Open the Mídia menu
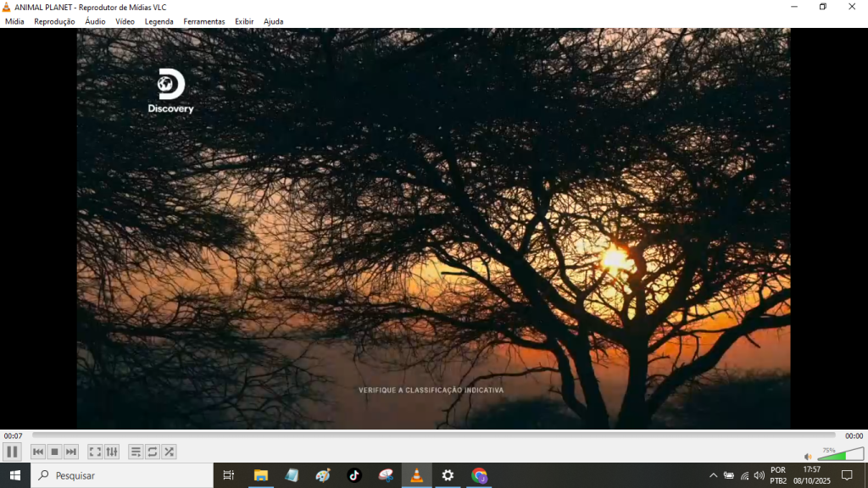The height and width of the screenshot is (488, 868). [14, 21]
